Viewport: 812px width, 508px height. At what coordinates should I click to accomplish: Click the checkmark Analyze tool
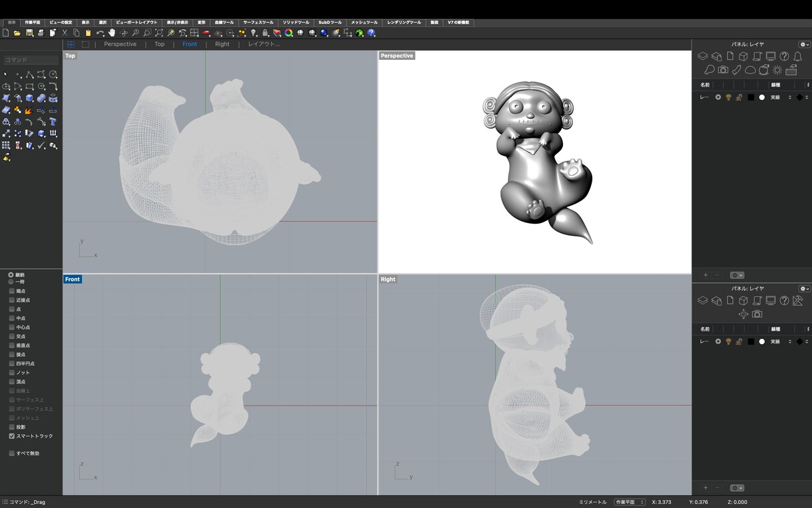click(41, 144)
